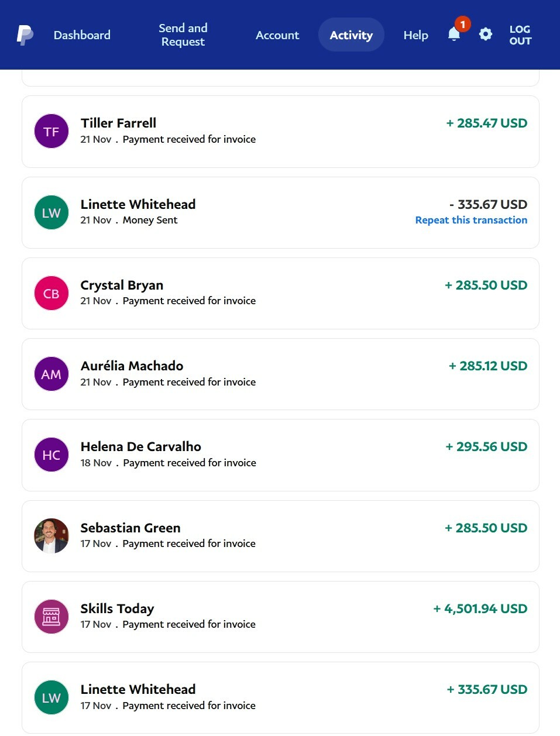Open settings via the gear icon

[x=486, y=35]
